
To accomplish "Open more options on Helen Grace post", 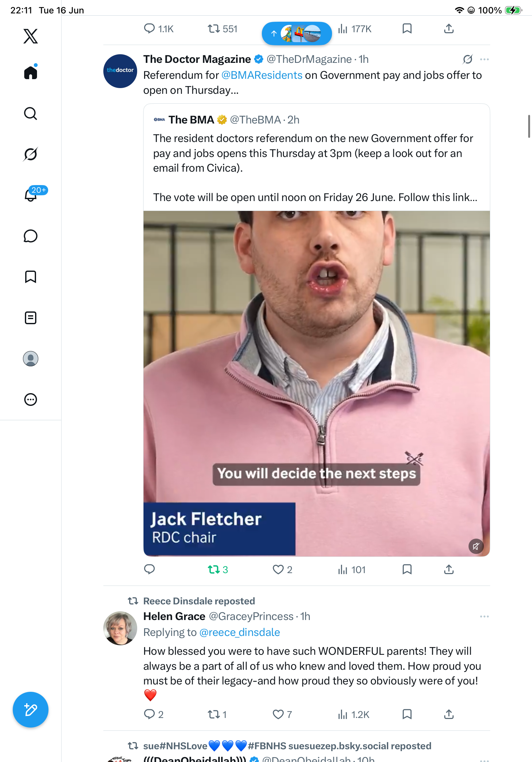I will click(484, 616).
